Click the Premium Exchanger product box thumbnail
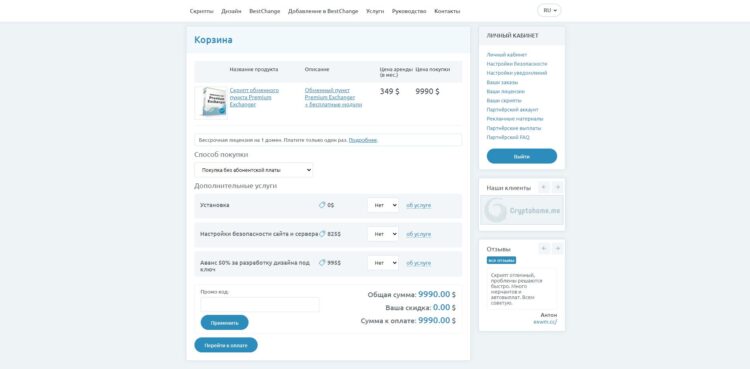This screenshot has height=369, width=750. [x=211, y=102]
